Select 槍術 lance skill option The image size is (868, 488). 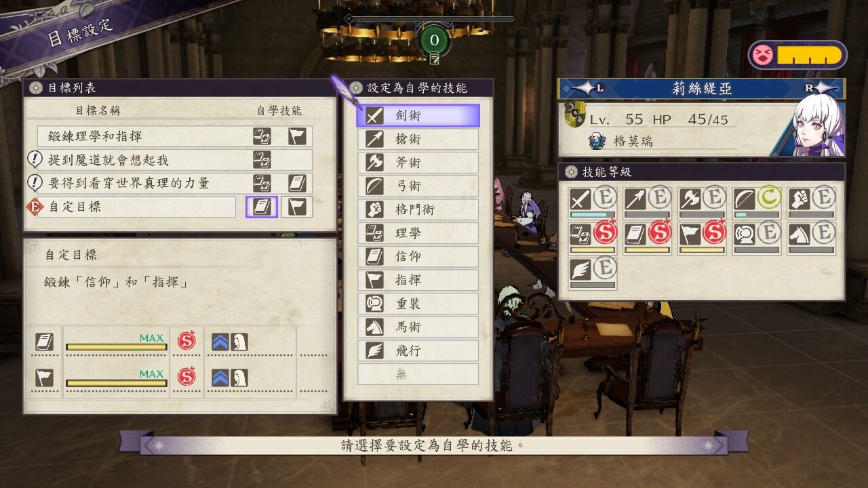[418, 139]
